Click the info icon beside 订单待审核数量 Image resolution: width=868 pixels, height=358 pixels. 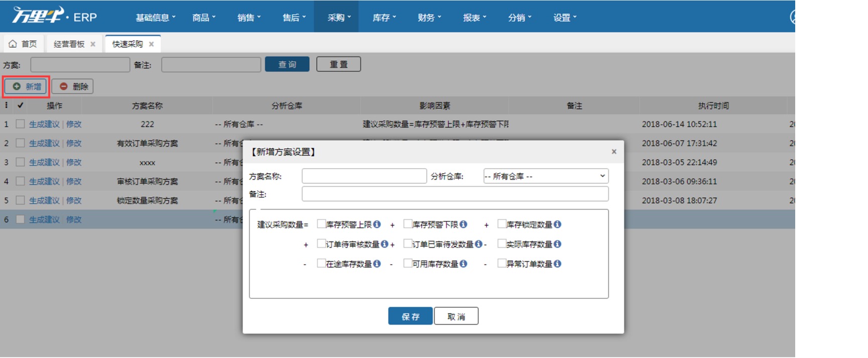tap(385, 244)
